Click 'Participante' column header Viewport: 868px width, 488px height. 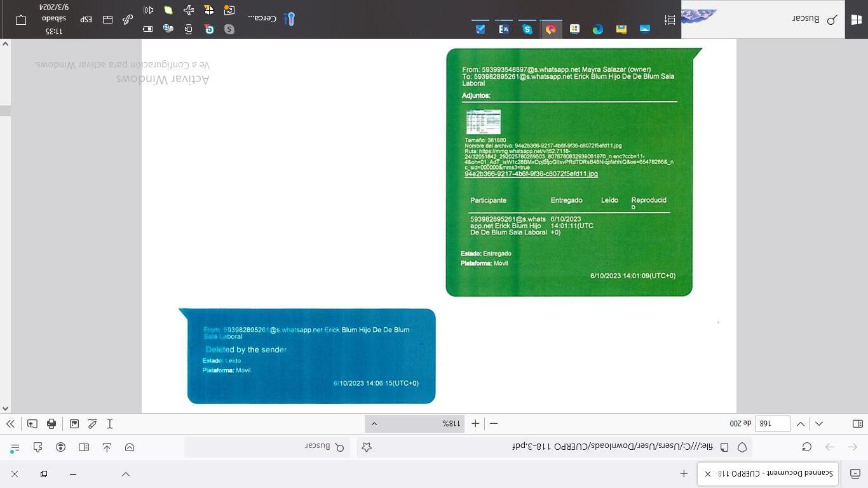coord(489,200)
